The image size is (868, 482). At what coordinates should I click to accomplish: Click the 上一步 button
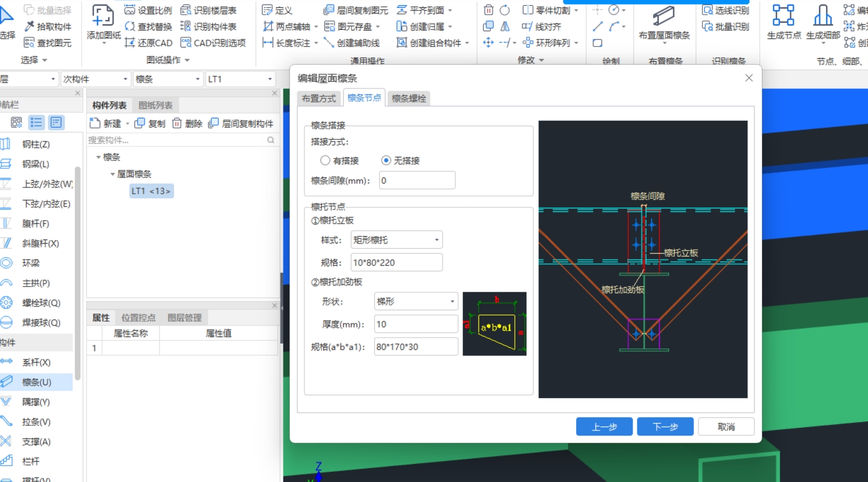(604, 426)
